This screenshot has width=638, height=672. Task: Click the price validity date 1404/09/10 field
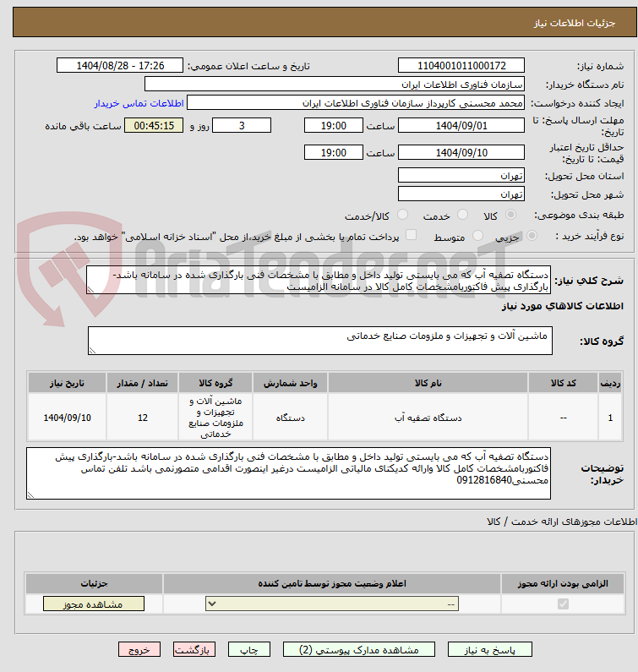[x=461, y=152]
